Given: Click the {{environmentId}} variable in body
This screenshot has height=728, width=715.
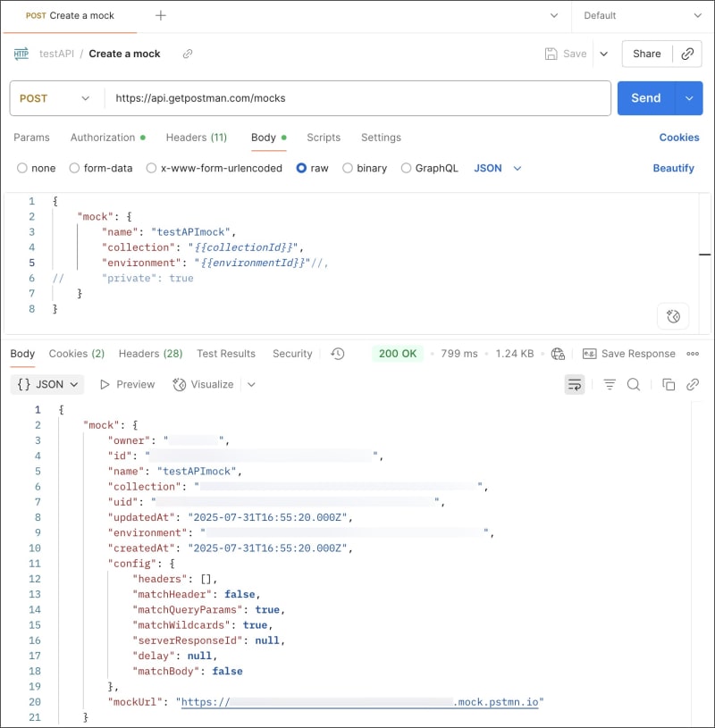Looking at the screenshot, I should coord(252,263).
